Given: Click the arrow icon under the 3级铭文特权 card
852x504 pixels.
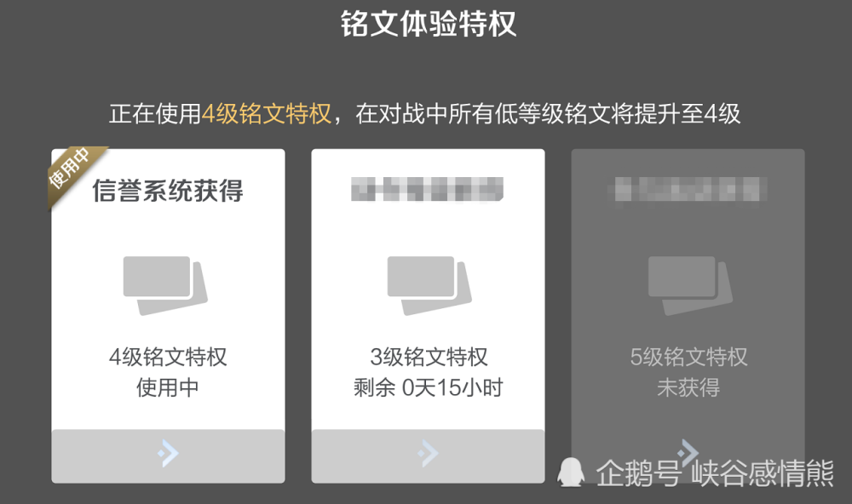Looking at the screenshot, I should 428,453.
